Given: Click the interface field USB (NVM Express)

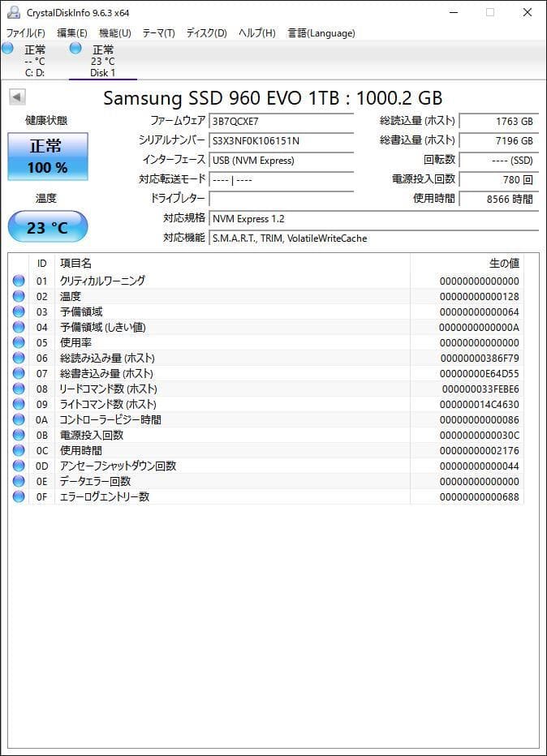Looking at the screenshot, I should [282, 160].
